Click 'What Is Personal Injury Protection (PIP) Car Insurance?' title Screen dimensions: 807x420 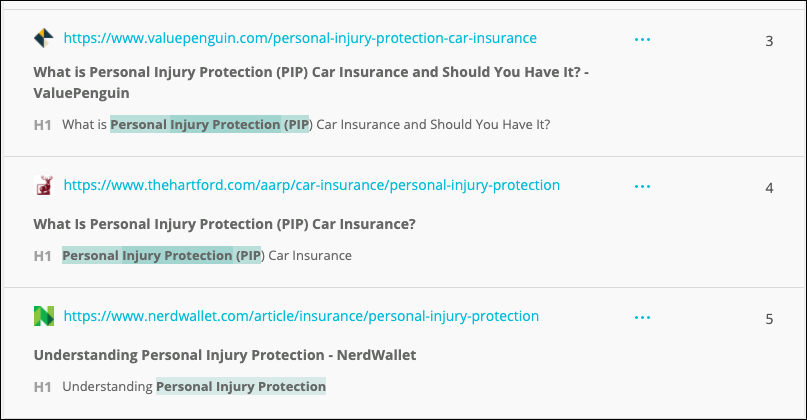click(x=224, y=224)
